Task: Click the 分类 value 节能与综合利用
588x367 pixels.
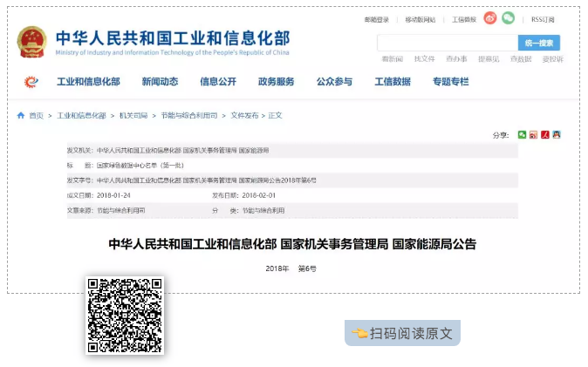Action: pyautogui.click(x=263, y=210)
